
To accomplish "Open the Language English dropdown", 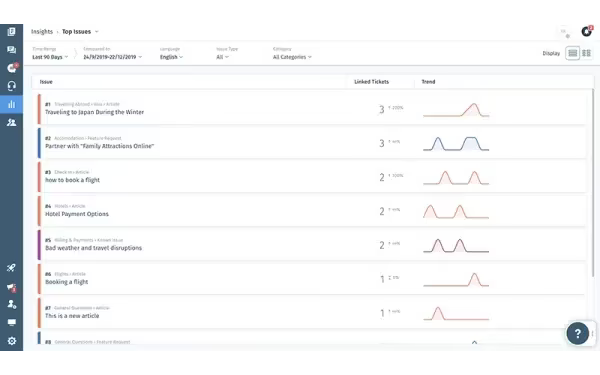I will click(171, 57).
